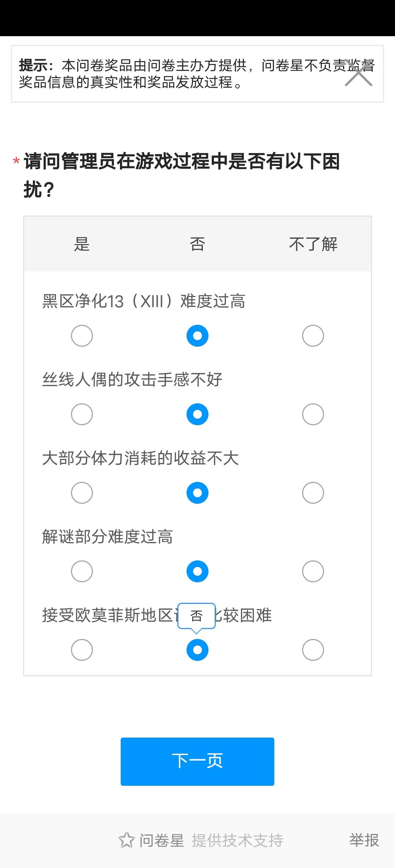This screenshot has width=395, height=868.
Task: Click the 问卷星 star logo icon
Action: [127, 840]
